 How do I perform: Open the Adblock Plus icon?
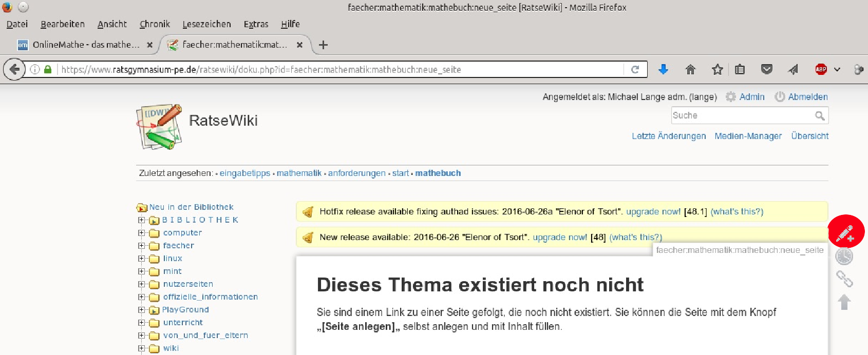click(x=821, y=69)
